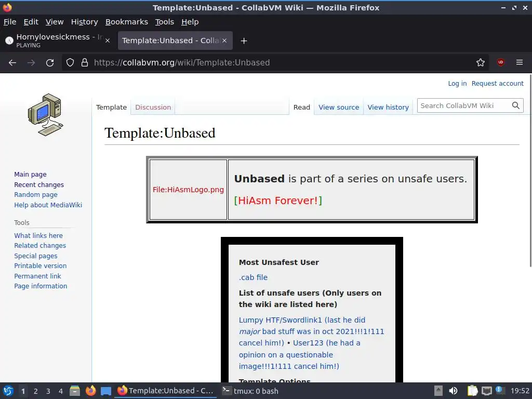The image size is (532, 399).
Task: Click the page vertical scrollbar
Action: (530, 170)
